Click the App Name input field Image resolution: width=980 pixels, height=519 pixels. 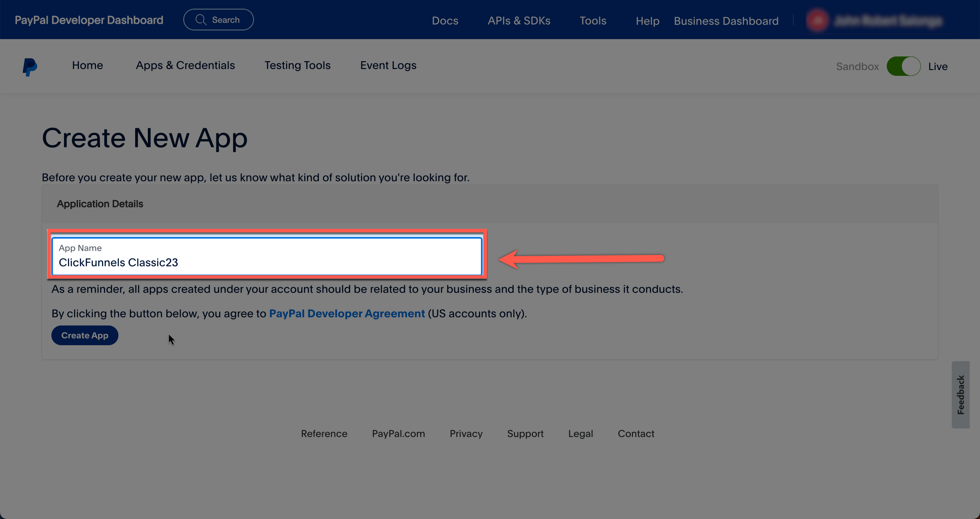tap(267, 256)
